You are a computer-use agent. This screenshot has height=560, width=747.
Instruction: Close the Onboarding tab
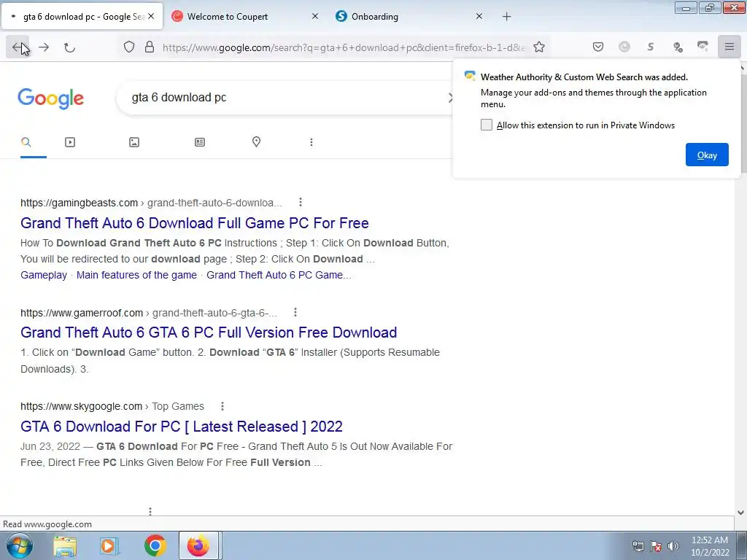(479, 16)
